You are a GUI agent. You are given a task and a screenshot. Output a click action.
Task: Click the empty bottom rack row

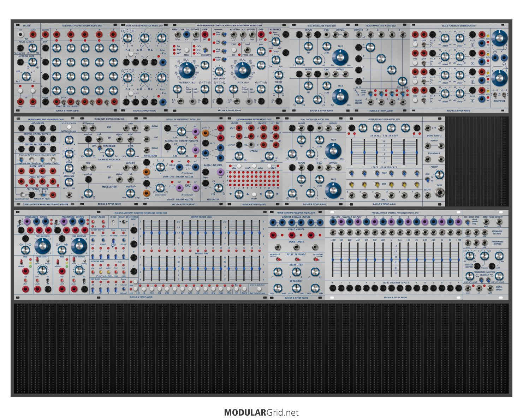point(261,348)
